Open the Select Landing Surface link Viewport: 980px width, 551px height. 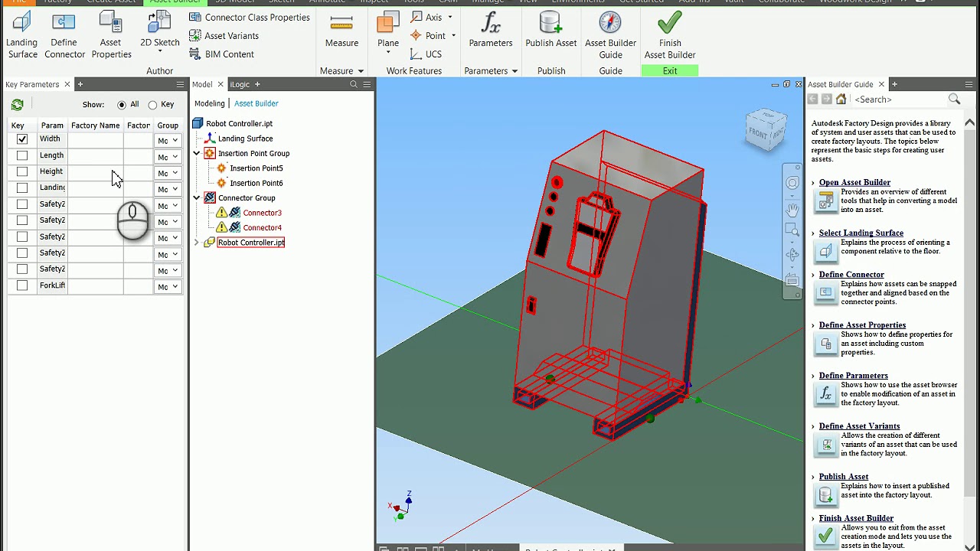tap(861, 233)
